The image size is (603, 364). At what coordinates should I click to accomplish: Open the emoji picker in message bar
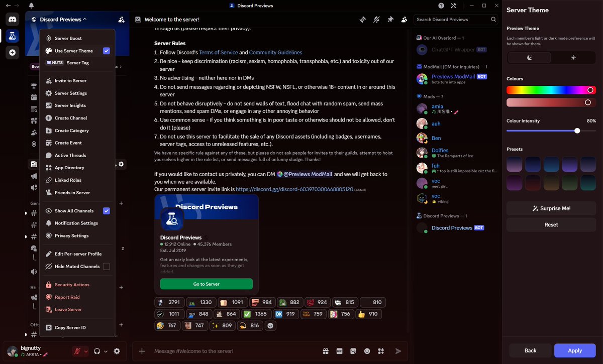click(367, 351)
